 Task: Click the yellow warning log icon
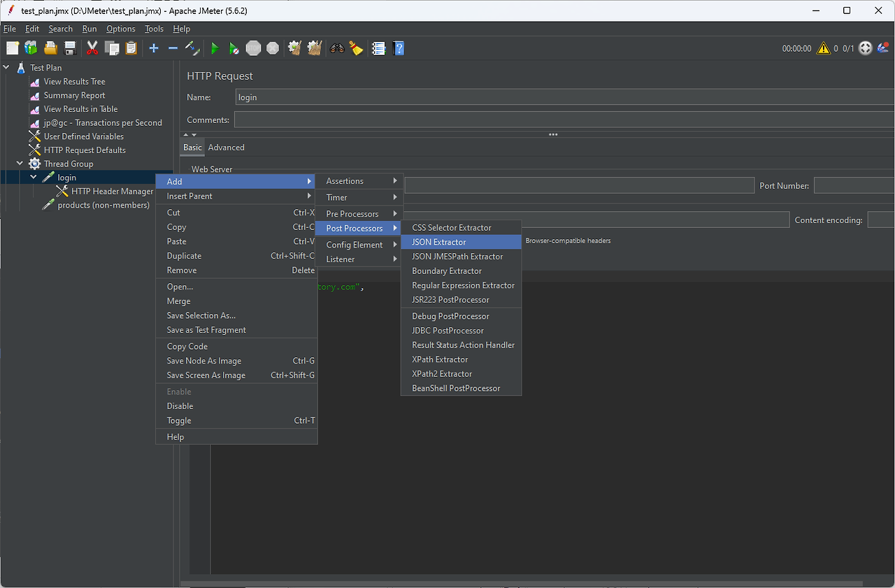coord(824,48)
